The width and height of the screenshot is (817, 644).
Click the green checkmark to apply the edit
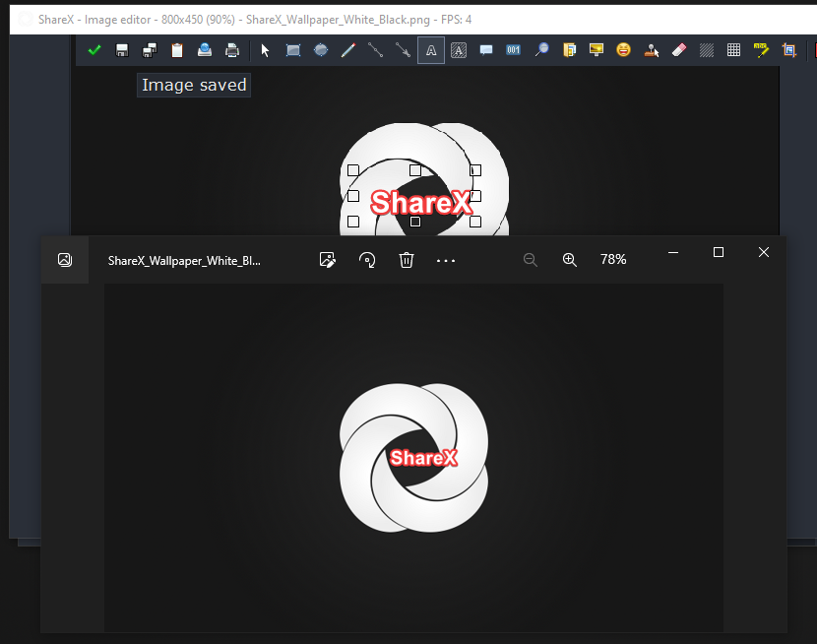coord(94,50)
